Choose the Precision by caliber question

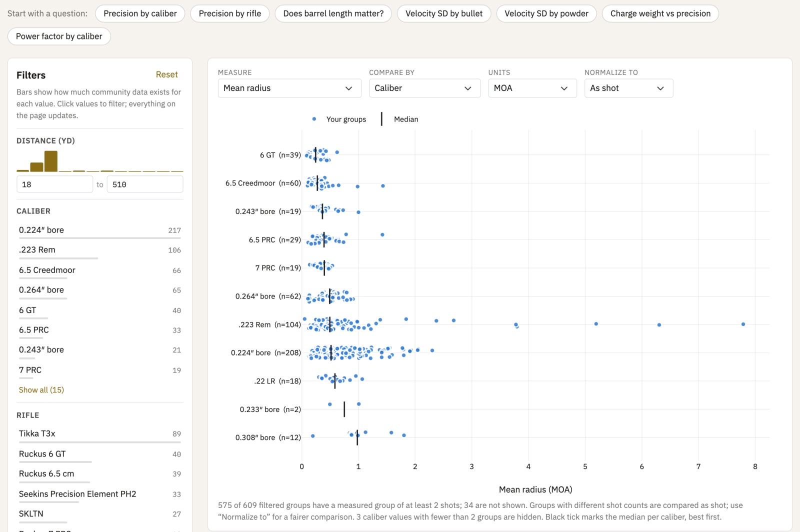[x=140, y=13]
